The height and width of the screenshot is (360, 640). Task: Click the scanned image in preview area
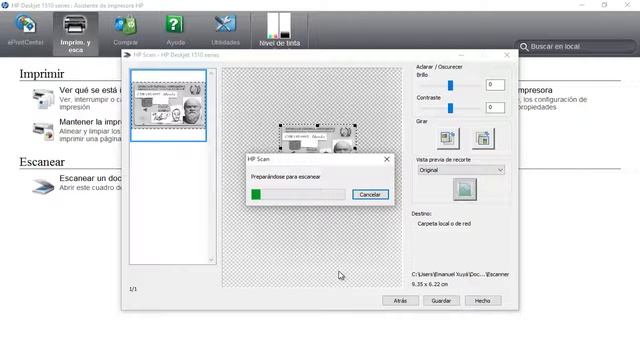point(318,138)
